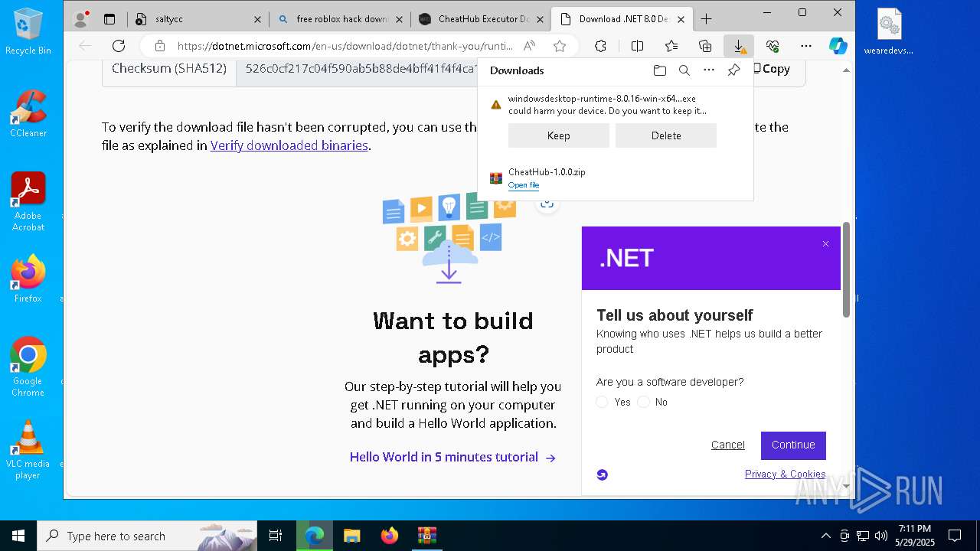Open Task View on taskbar
This screenshot has width=980, height=551.
[276, 536]
